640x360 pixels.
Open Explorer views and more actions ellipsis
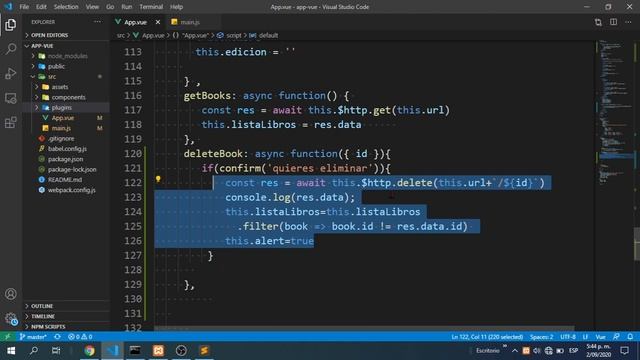click(98, 22)
